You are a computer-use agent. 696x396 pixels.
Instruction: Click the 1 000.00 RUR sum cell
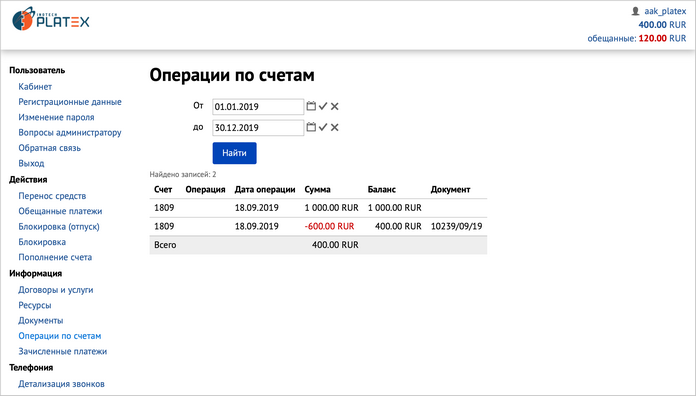click(332, 208)
